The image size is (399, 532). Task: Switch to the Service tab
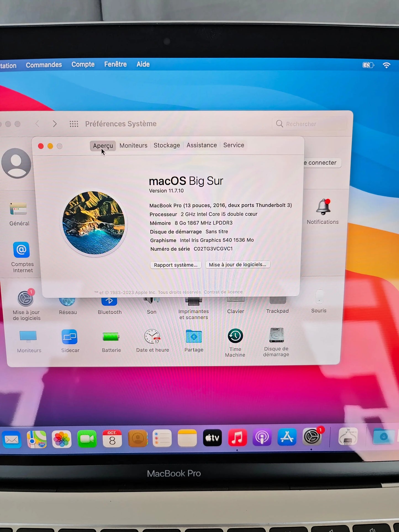(234, 145)
